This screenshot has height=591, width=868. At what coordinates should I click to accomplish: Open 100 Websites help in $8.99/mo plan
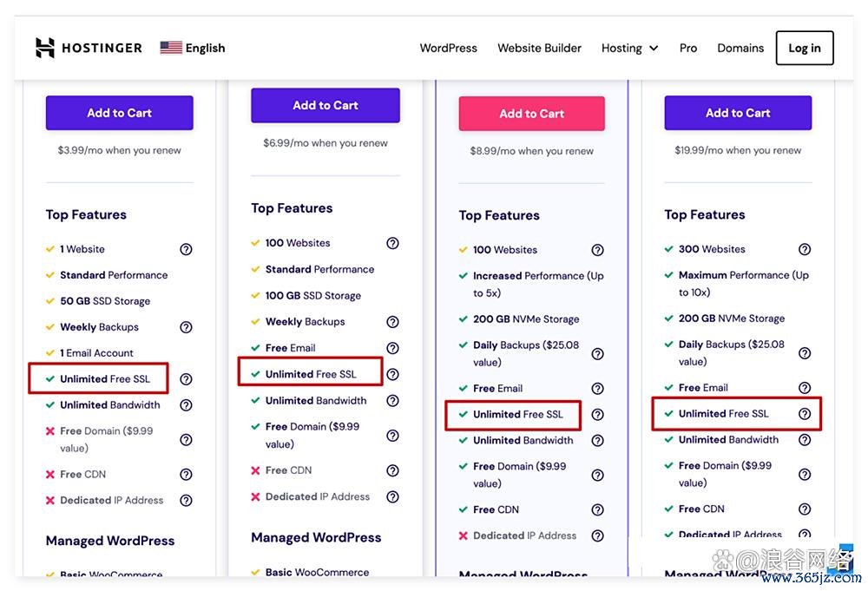(597, 250)
